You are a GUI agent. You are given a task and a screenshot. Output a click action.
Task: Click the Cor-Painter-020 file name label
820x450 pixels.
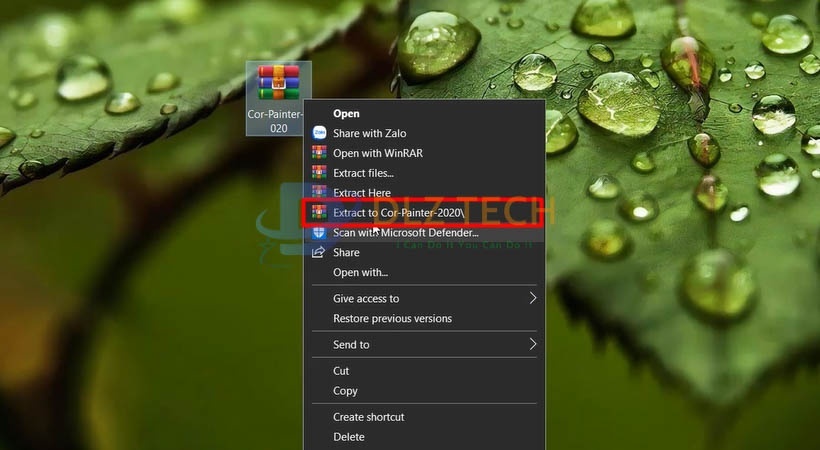[277, 121]
